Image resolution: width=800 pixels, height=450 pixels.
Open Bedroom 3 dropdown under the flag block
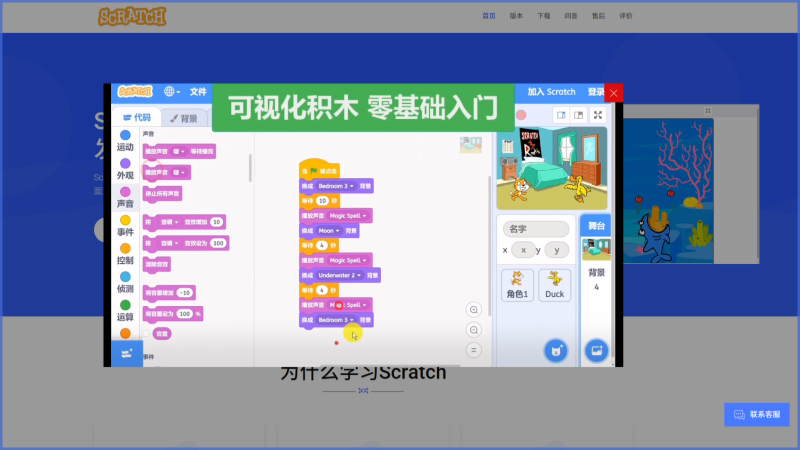(336, 186)
